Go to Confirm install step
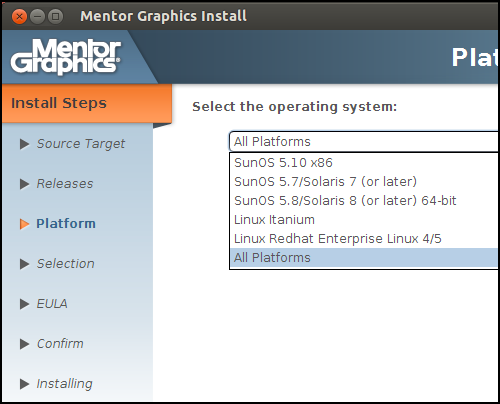This screenshot has width=500, height=404. (x=60, y=344)
